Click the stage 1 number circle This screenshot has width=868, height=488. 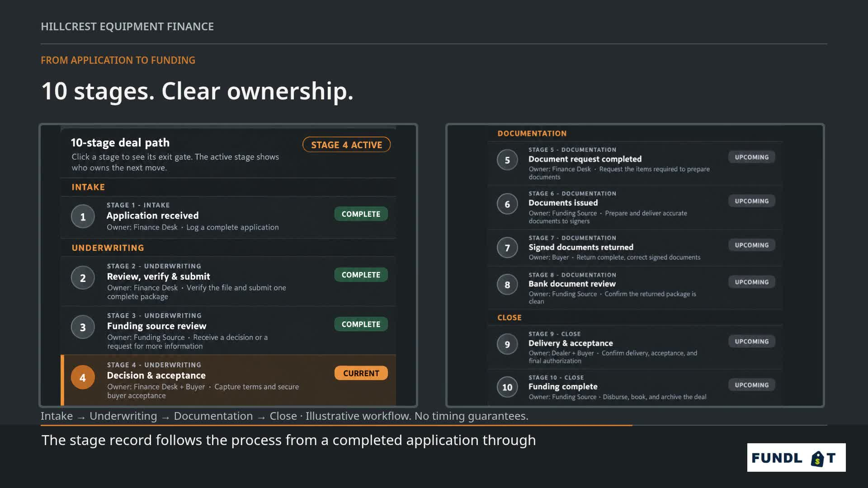[x=83, y=216]
